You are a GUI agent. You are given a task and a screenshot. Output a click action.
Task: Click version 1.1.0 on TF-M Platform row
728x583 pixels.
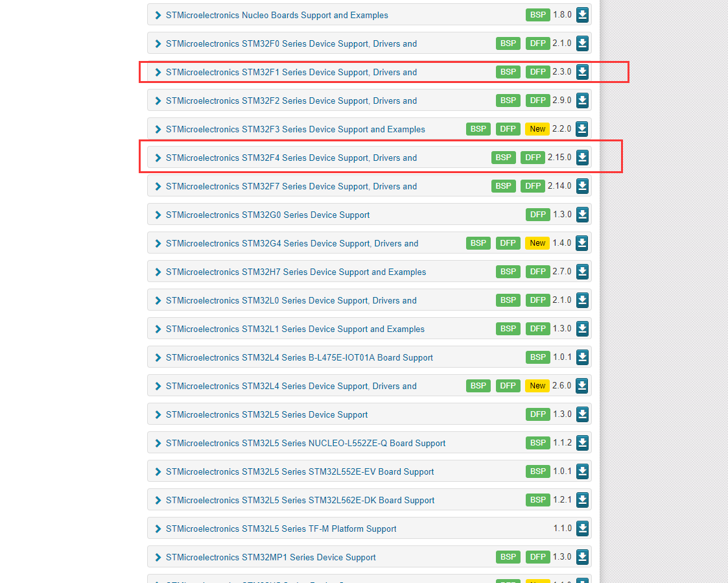tap(562, 528)
